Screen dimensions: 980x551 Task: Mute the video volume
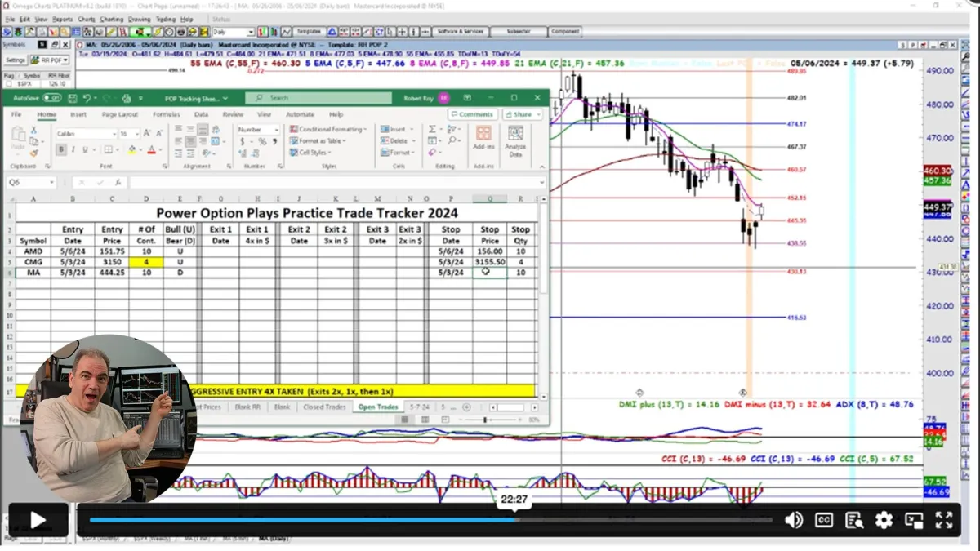[x=793, y=520]
